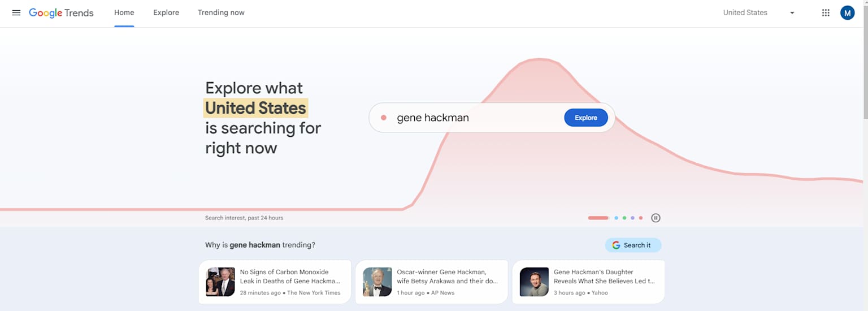Click the Google Trends logo
The height and width of the screenshot is (311, 868).
pyautogui.click(x=61, y=12)
